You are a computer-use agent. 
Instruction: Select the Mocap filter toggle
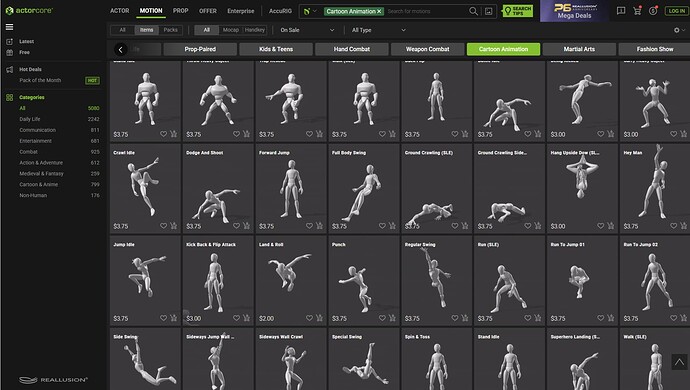(231, 30)
